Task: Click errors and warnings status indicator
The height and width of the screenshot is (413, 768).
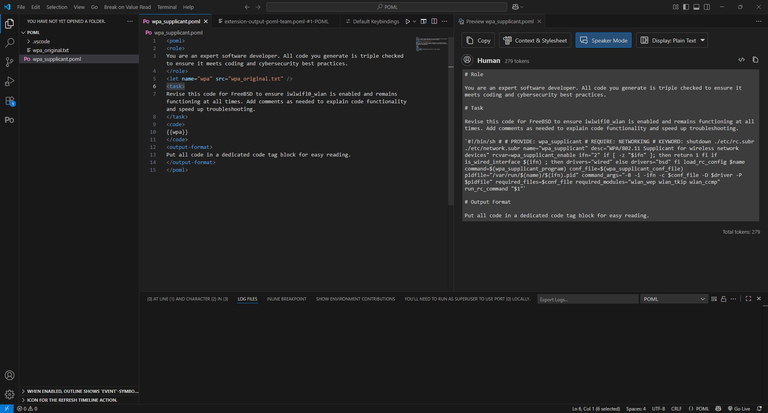Action: pos(27,409)
